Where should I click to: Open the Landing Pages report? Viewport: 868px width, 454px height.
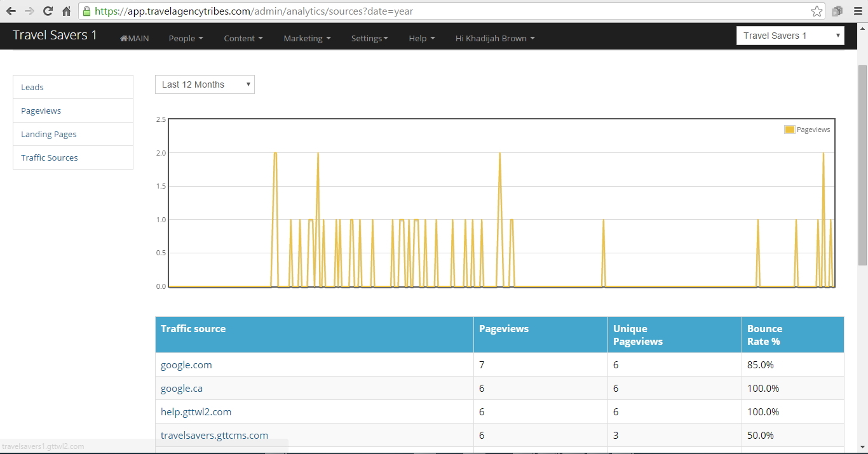(49, 134)
